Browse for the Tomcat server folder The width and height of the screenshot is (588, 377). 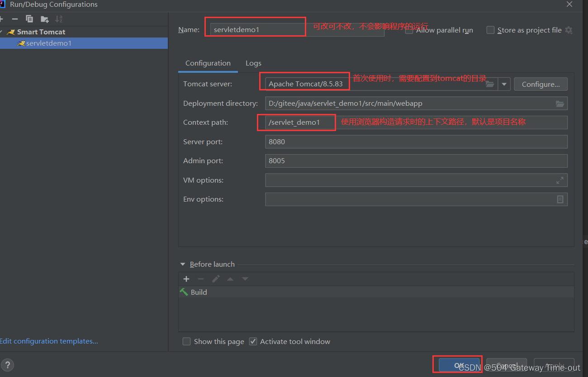pyautogui.click(x=490, y=84)
